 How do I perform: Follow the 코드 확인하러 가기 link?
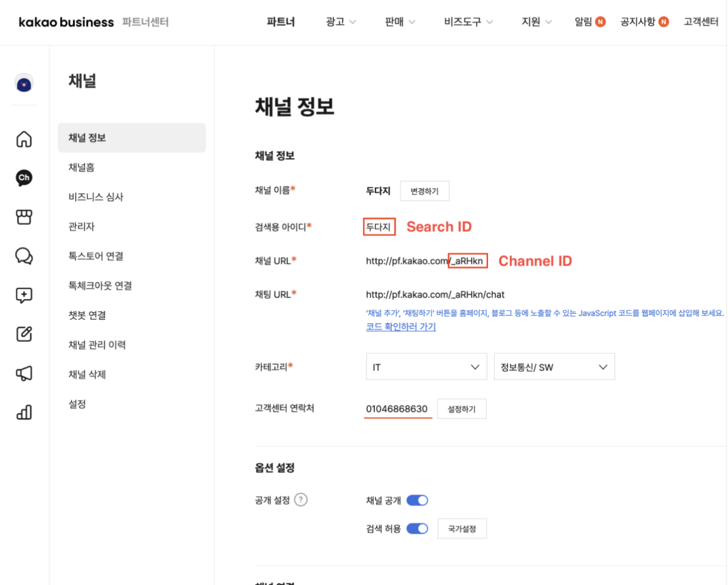[400, 327]
